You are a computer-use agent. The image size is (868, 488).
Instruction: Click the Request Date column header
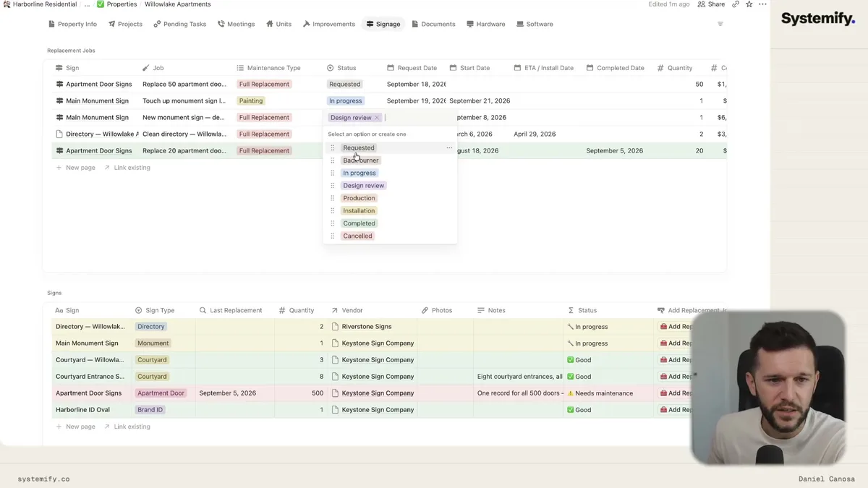pos(414,68)
